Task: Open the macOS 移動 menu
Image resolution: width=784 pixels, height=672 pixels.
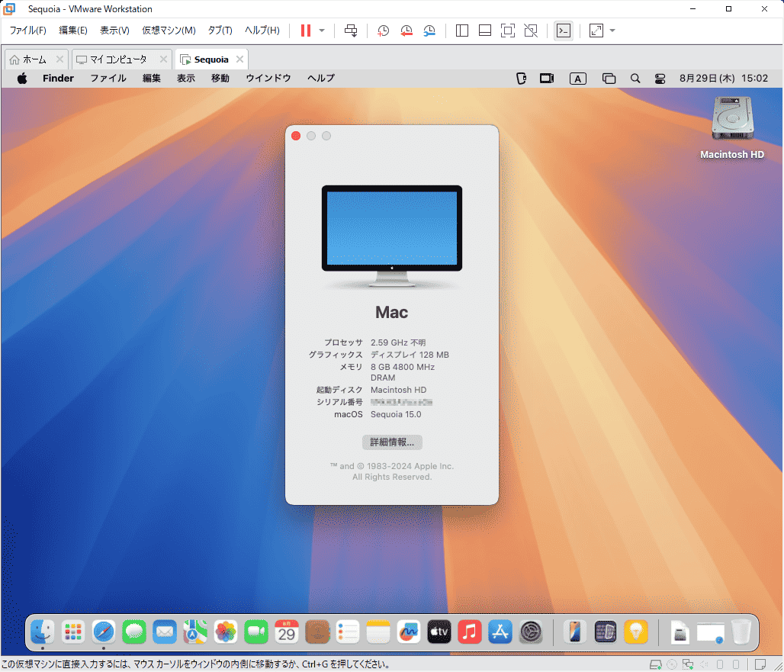Action: [220, 79]
